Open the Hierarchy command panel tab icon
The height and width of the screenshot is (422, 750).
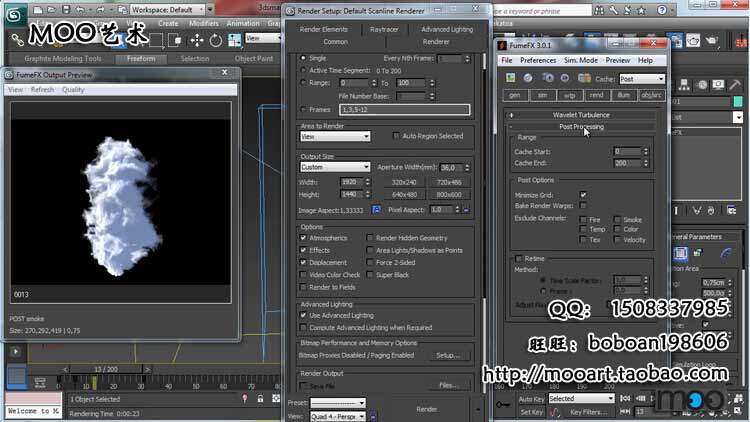684,85
